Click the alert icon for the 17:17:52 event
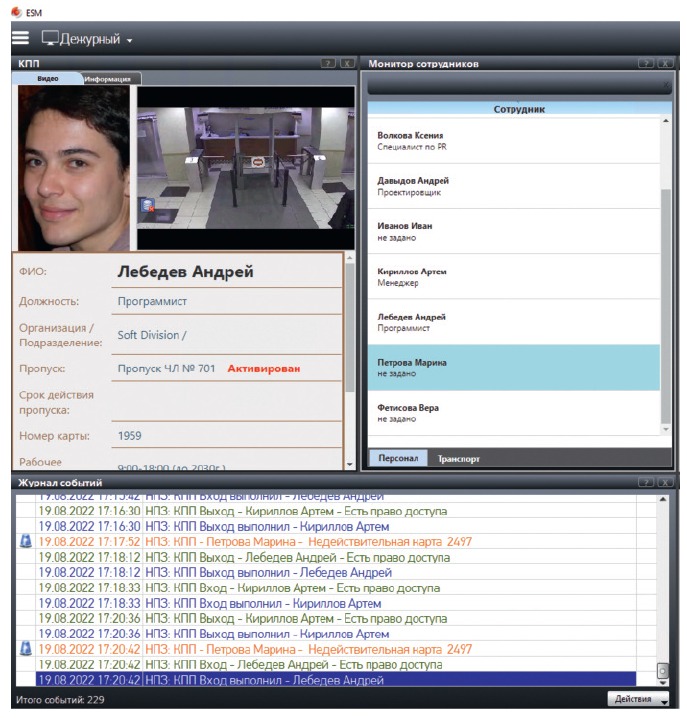The image size is (687, 718). point(26,541)
